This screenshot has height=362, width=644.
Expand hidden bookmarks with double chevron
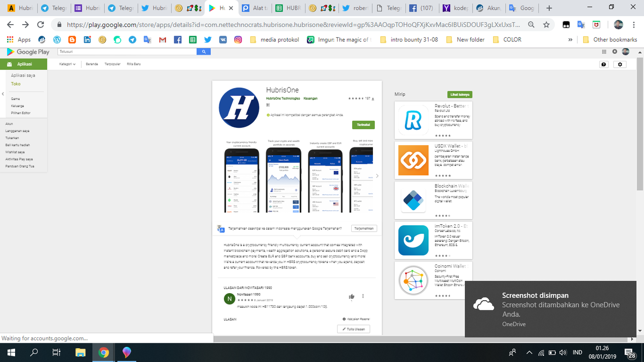[x=570, y=40]
